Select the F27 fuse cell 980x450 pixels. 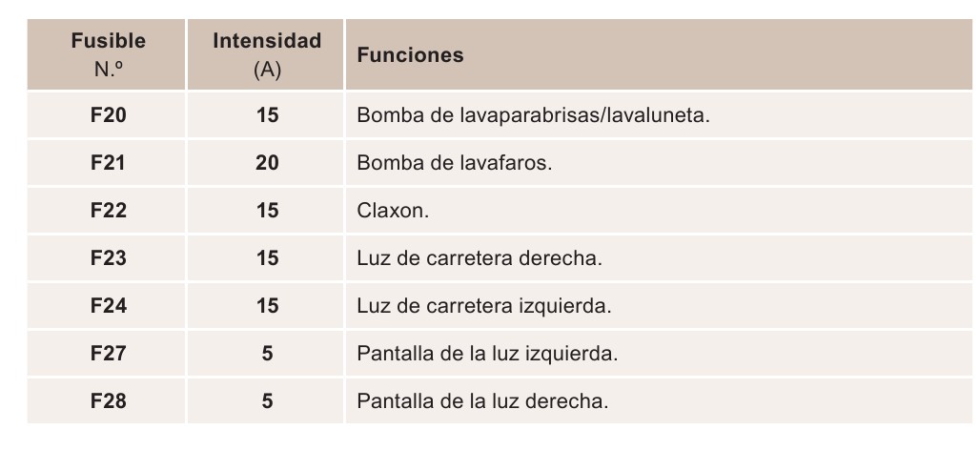pyautogui.click(x=106, y=353)
